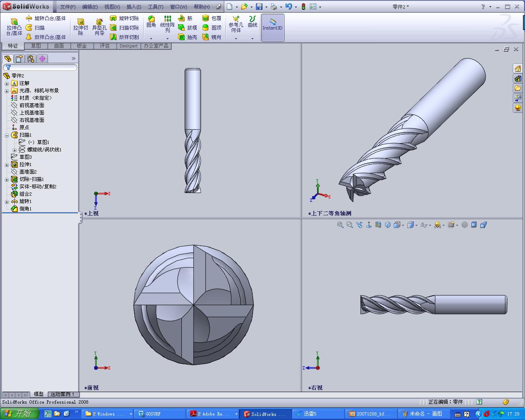The height and width of the screenshot is (420, 525).
Task: Switch to the 钣金 sheet metal tab
Action: click(x=82, y=46)
